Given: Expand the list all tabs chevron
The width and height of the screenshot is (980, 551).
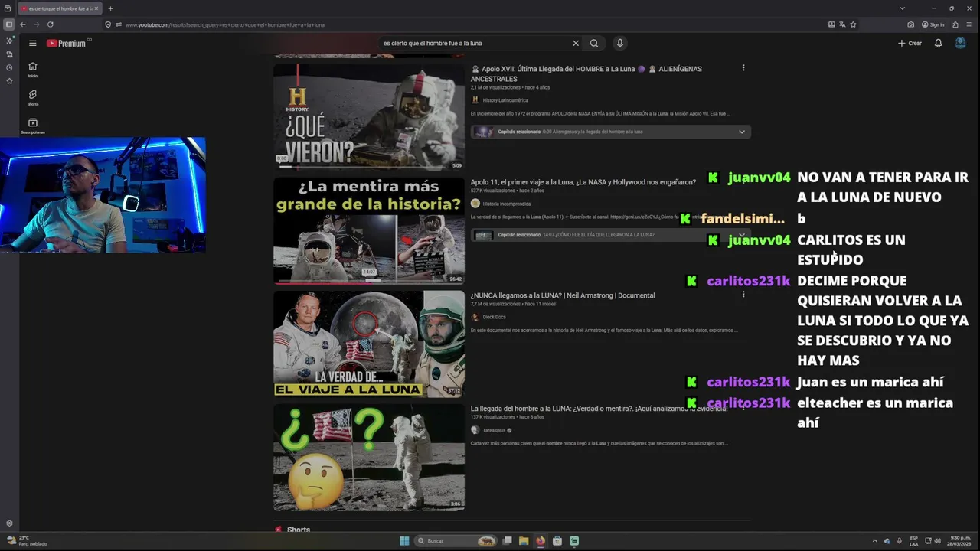Looking at the screenshot, I should click(902, 8).
